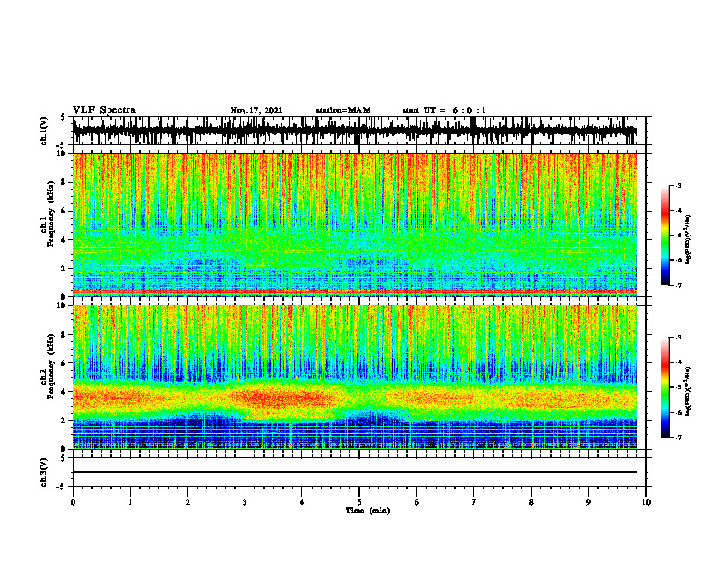The width and height of the screenshot is (728, 563).
Task: Click the ch.1 frequency axis "4" tick label
Action: tap(64, 240)
